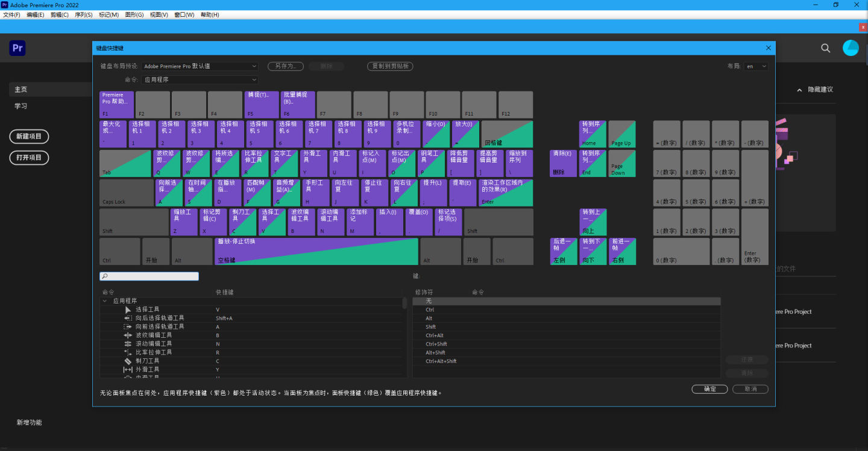Select the T 文字工具 key
The image size is (868, 451).
pos(285,163)
